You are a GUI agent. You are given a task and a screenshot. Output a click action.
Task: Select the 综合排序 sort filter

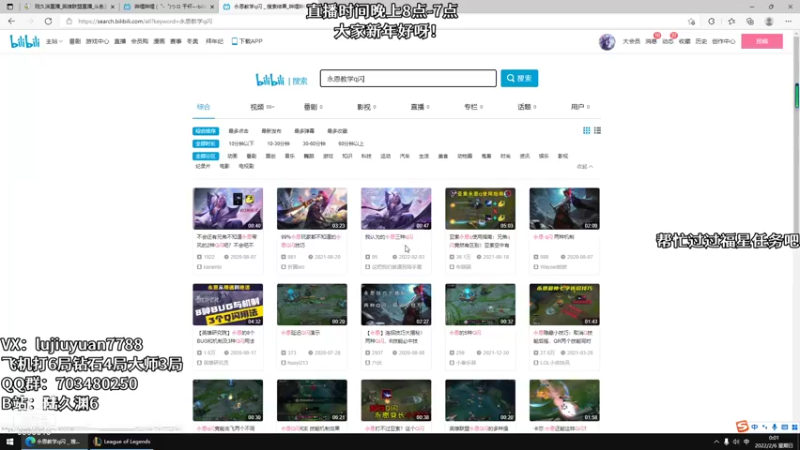(206, 131)
